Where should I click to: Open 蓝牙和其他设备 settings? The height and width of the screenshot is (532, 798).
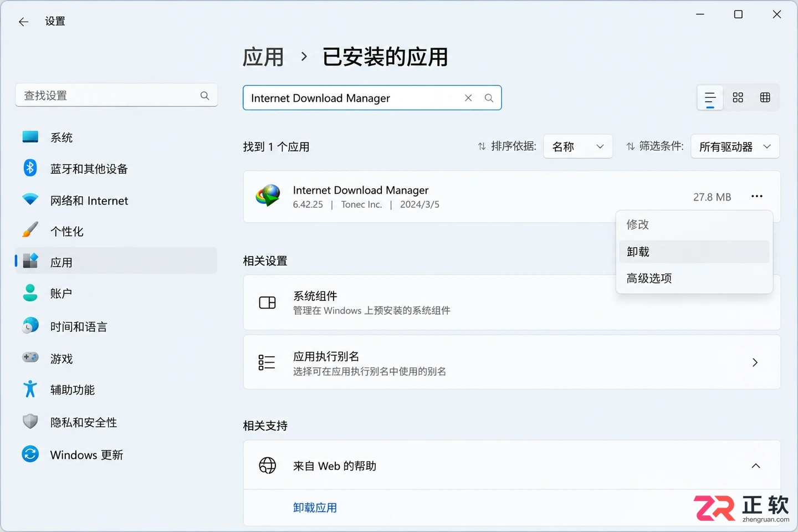(x=116, y=168)
